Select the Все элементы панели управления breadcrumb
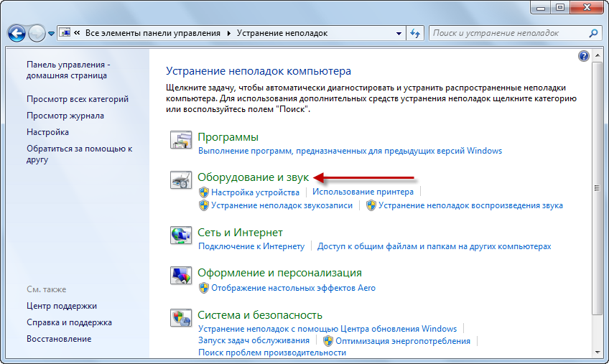Screen dimensions: 609x364 [x=153, y=33]
